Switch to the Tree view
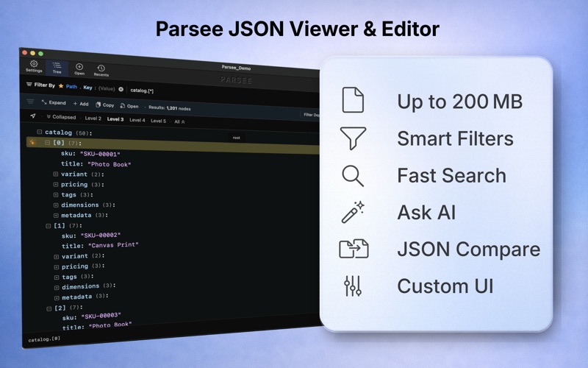Viewport: 588px width, 368px height. [x=57, y=68]
